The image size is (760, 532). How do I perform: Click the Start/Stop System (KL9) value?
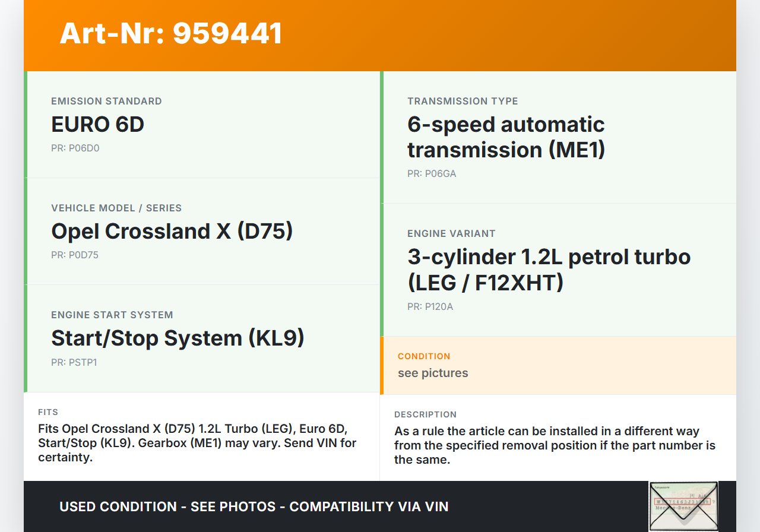[178, 338]
